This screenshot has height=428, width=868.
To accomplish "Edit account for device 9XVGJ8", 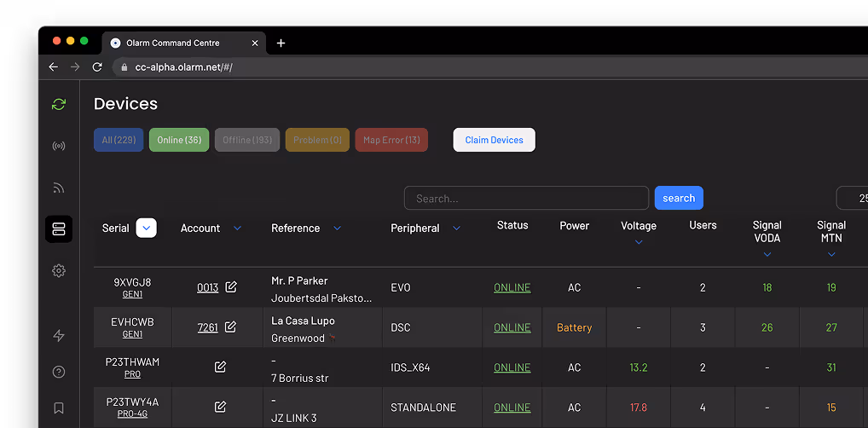I will click(x=231, y=286).
